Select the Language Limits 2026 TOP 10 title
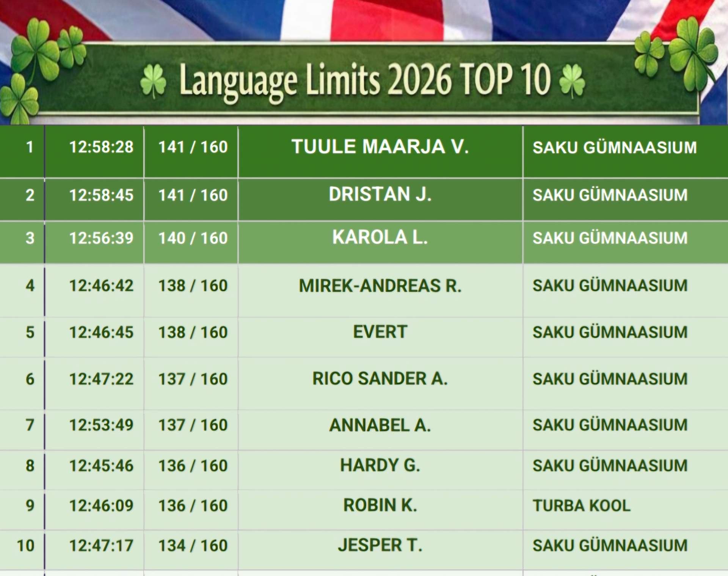Viewport: 728px width, 576px height. click(364, 80)
